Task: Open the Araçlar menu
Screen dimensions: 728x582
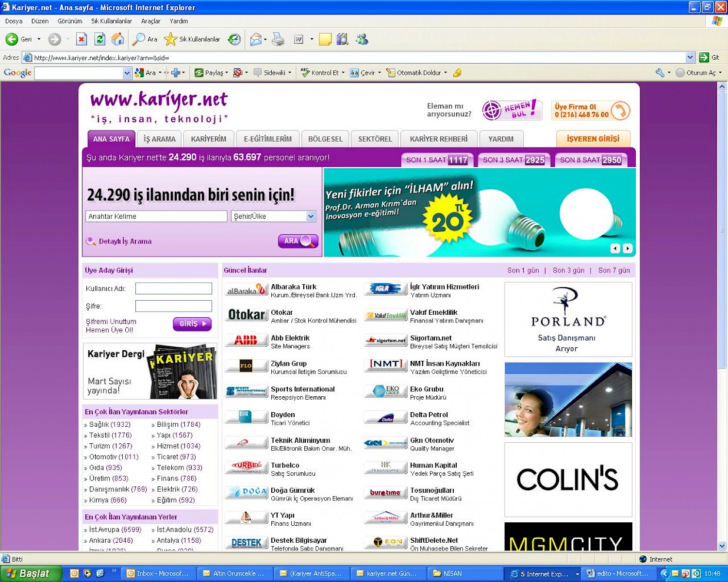Action: 150,21
